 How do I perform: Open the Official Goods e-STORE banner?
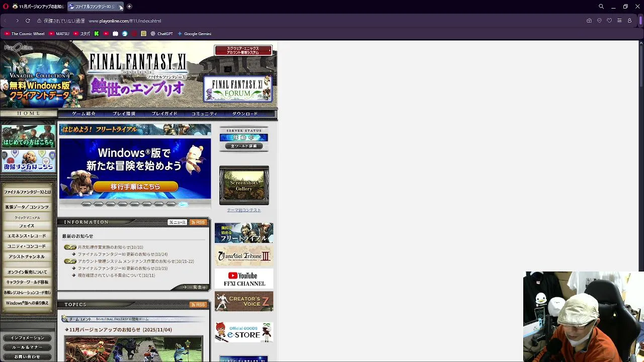pyautogui.click(x=244, y=332)
